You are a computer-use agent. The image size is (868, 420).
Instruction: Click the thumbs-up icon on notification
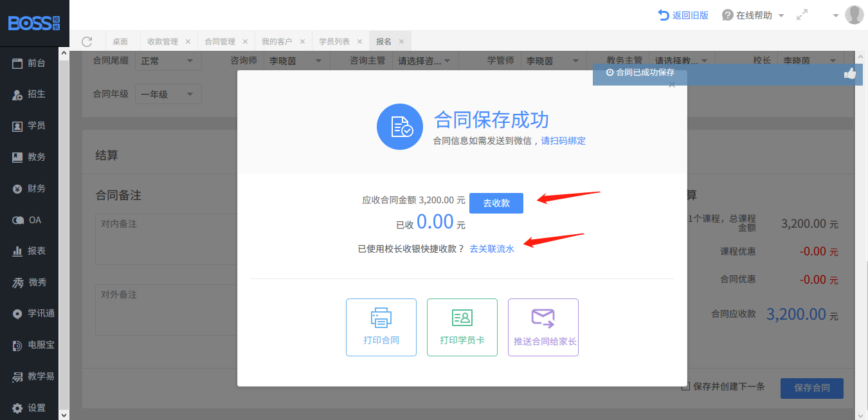point(850,74)
